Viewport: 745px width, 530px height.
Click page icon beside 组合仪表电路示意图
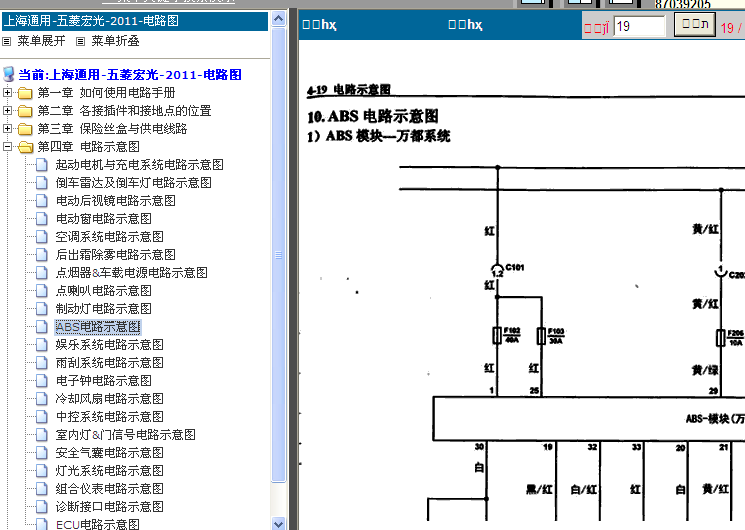(x=42, y=489)
